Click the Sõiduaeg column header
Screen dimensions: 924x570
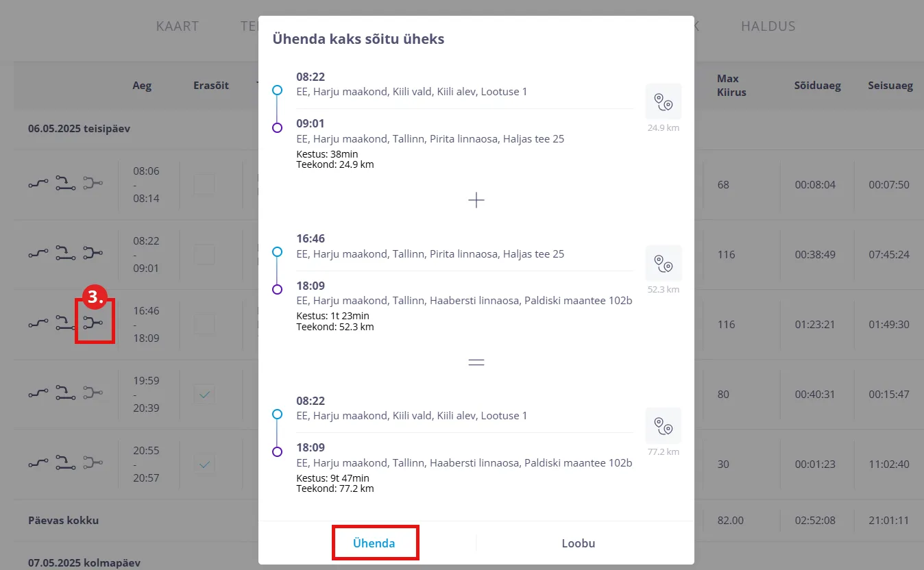point(817,86)
